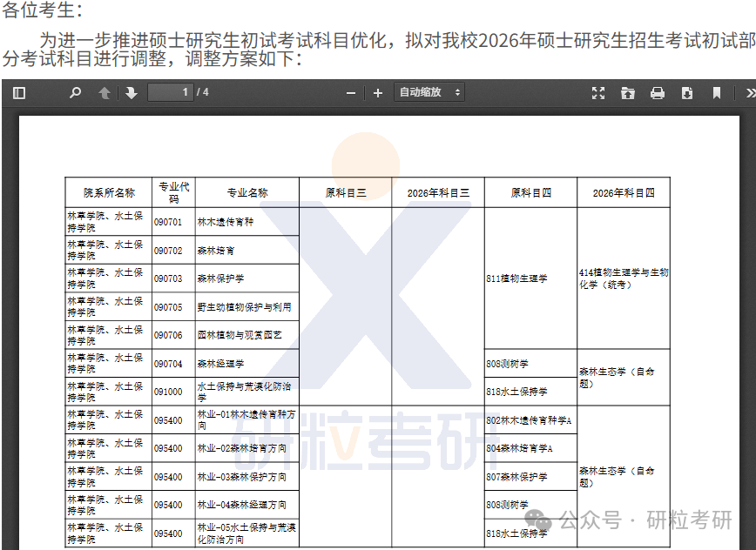Click the cell 林业-03森林保护方向
This screenshot has height=550, width=756.
[x=247, y=477]
